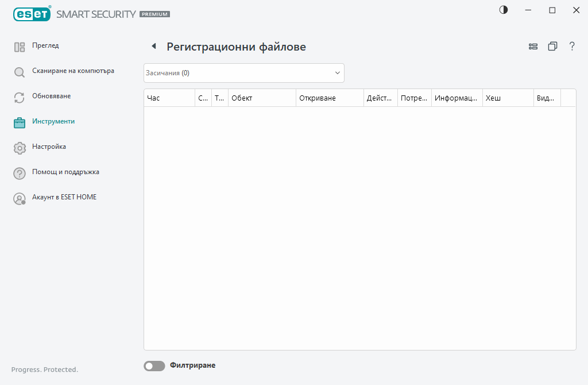The height and width of the screenshot is (385, 588).
Task: Click the ESET logo
Action: [32, 14]
